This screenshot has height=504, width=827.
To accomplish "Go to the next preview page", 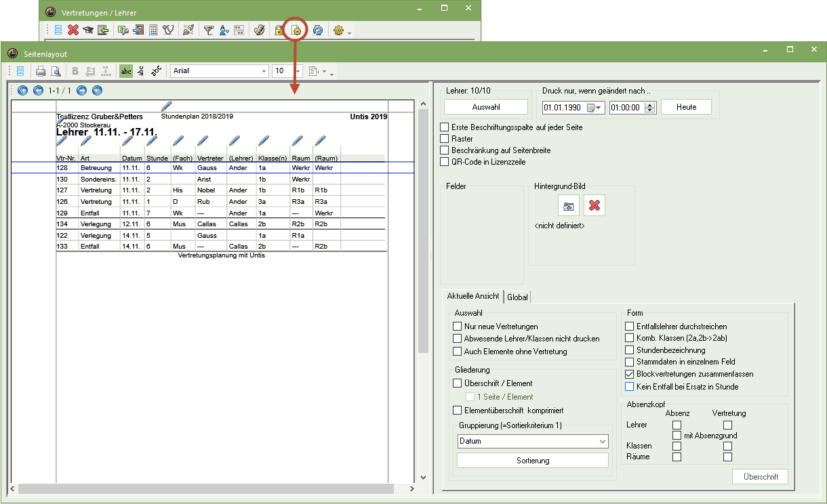I will click(81, 90).
